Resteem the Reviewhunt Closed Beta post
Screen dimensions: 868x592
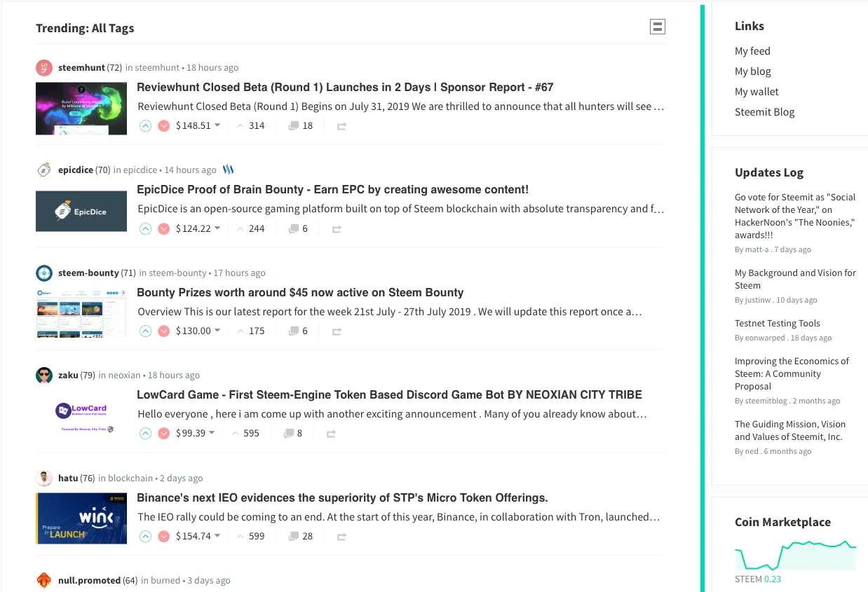click(341, 126)
